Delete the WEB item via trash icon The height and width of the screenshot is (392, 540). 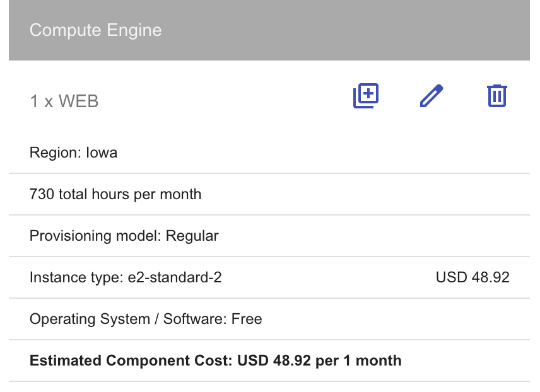click(497, 96)
